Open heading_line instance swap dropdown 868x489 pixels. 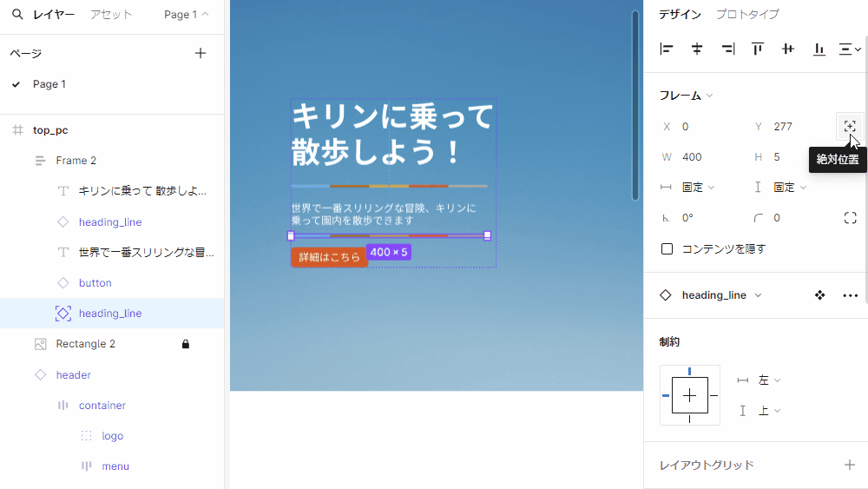(x=721, y=295)
